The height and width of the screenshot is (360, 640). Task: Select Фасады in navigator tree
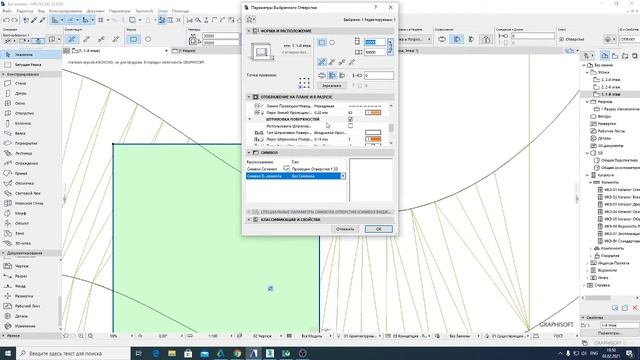click(604, 116)
